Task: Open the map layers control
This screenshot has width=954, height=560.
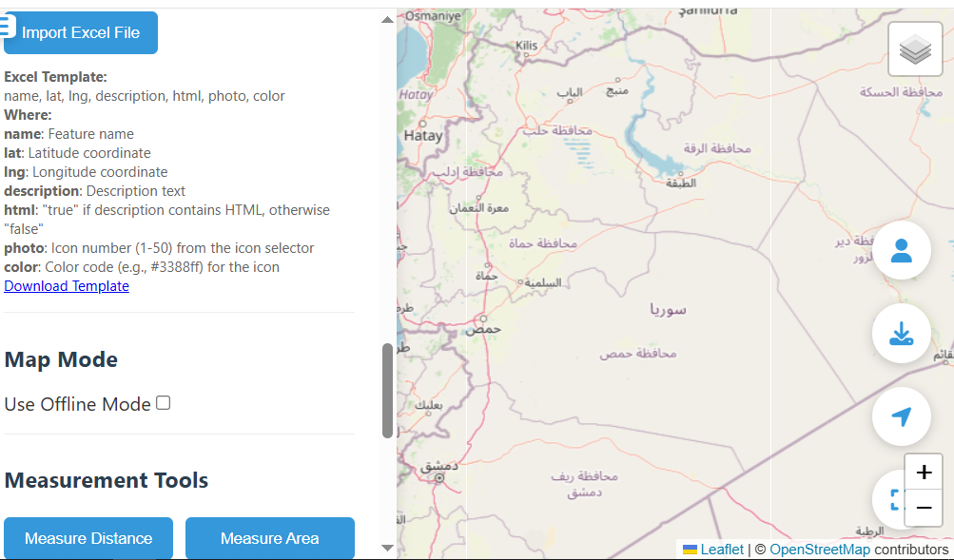Action: [914, 48]
